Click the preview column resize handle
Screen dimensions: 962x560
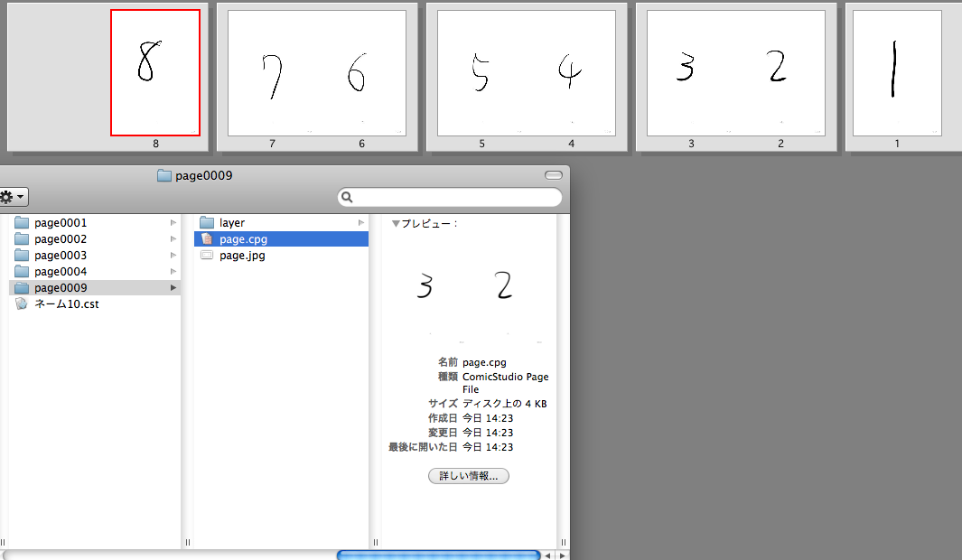(564, 542)
